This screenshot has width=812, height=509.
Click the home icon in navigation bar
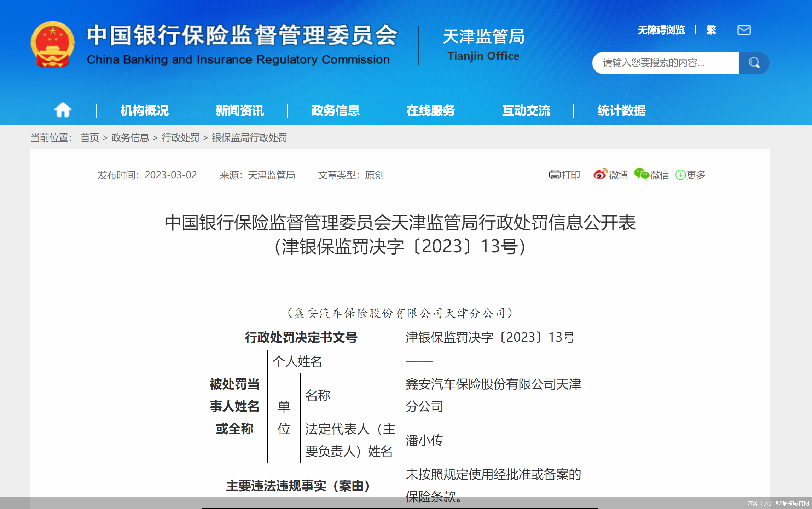pyautogui.click(x=63, y=110)
